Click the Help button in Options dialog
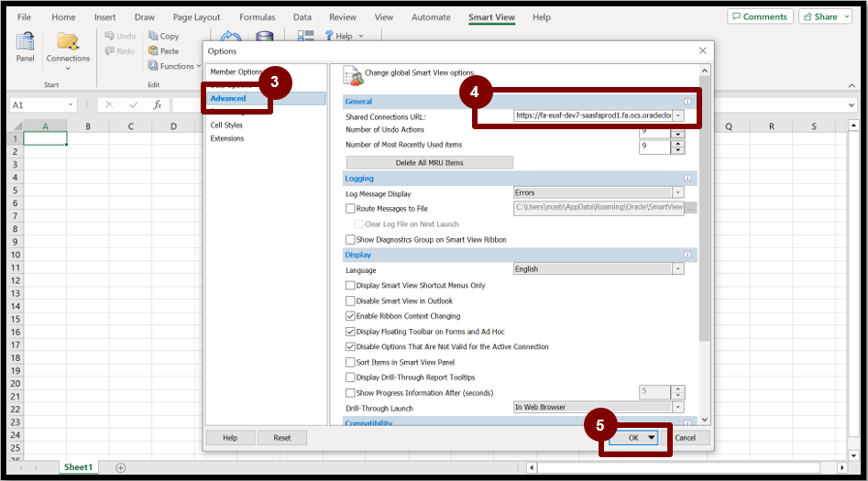868x481 pixels. (230, 438)
